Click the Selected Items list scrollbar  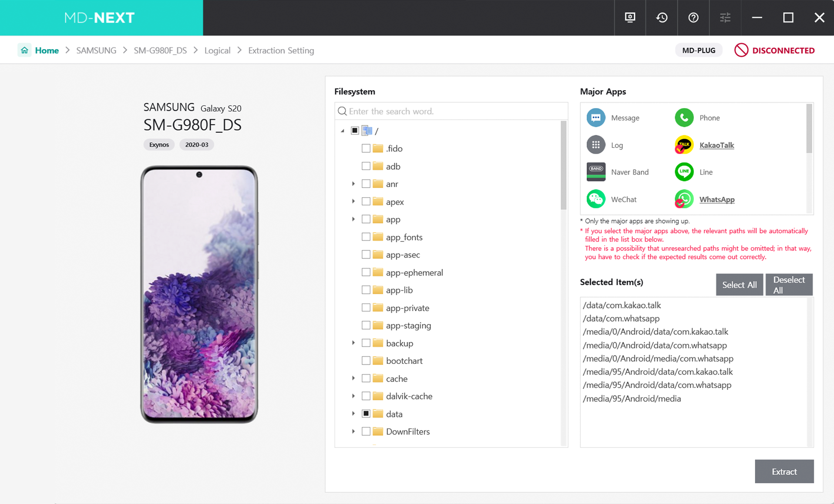pos(810,372)
